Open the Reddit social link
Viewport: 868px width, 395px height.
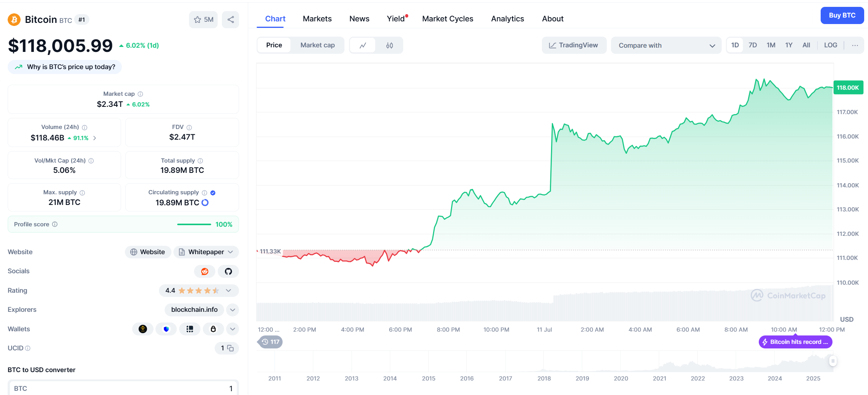coord(205,271)
